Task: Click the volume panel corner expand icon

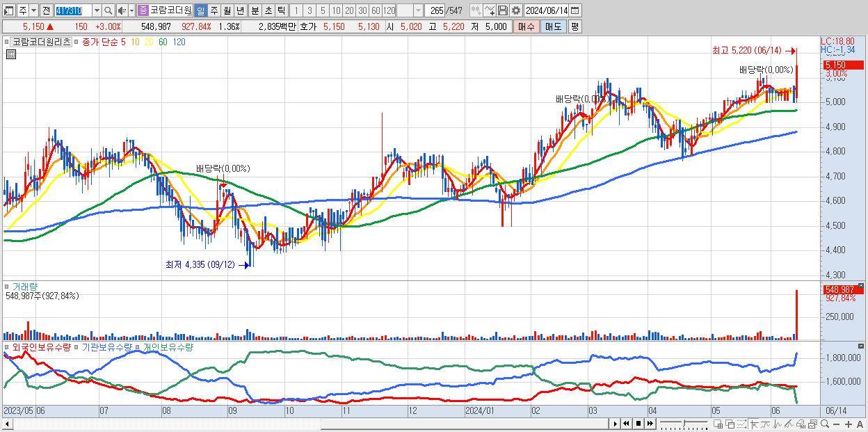Action: pyautogui.click(x=860, y=285)
